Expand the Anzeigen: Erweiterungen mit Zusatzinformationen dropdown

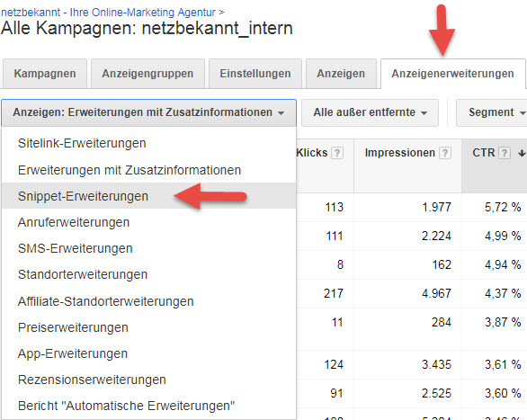click(x=148, y=112)
